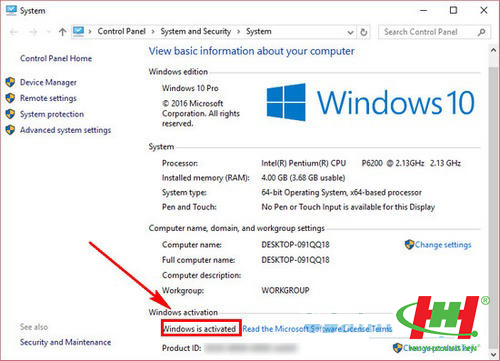Screen dimensions: 500x361
Task: Minimize the System window
Action: point(424,11)
